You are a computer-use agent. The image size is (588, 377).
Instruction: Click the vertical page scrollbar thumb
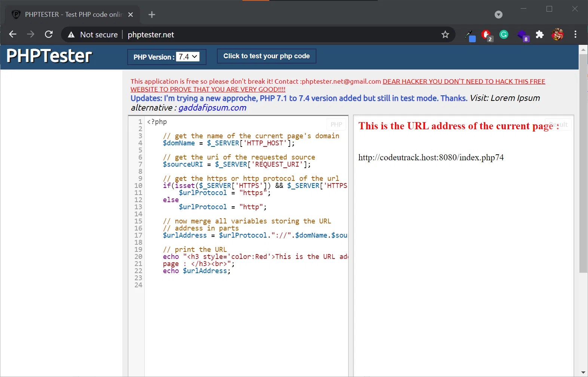583,163
